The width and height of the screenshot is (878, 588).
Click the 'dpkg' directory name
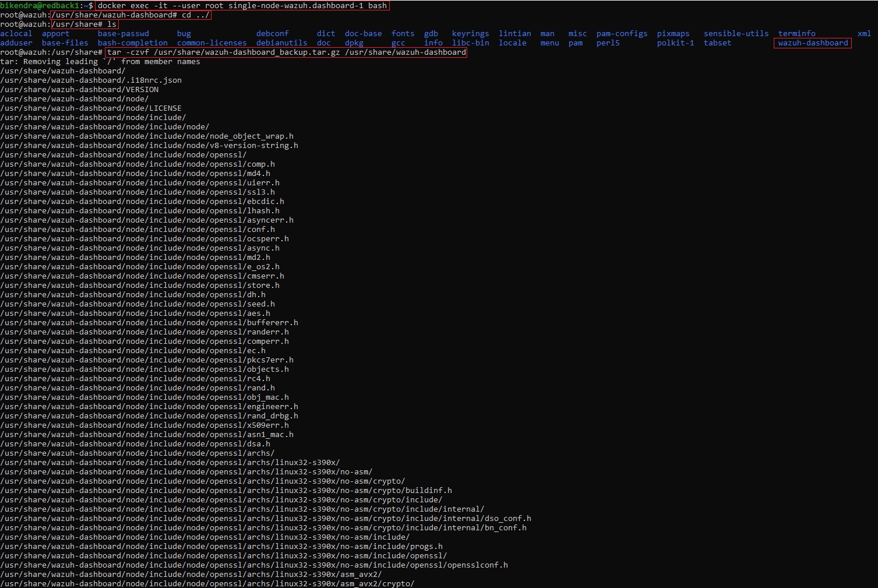click(354, 43)
